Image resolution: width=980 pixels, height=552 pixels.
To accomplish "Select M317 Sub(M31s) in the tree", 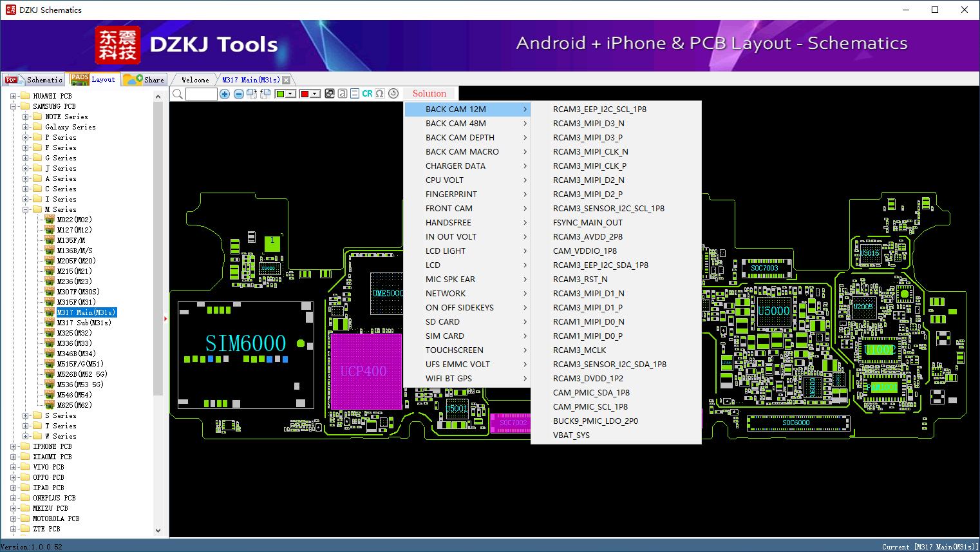I will [x=84, y=323].
